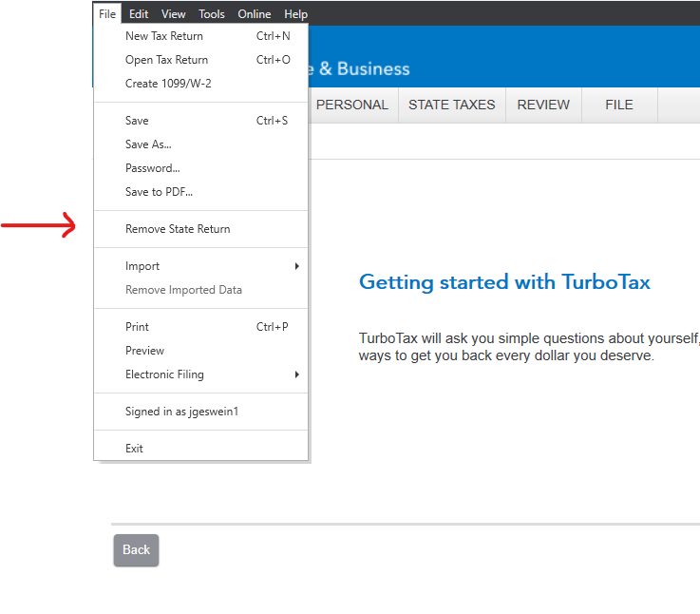Open the FILE navigation tab
This screenshot has width=700, height=614.
point(619,105)
